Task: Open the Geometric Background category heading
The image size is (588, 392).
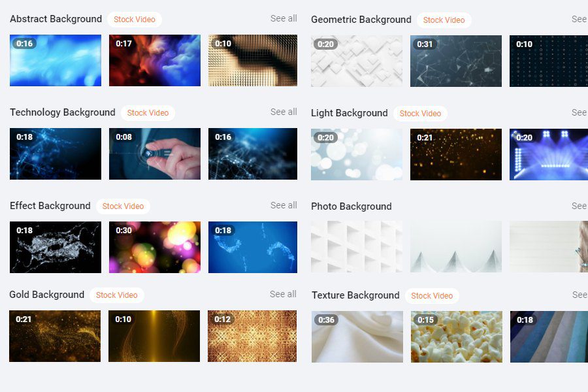Action: 361,20
